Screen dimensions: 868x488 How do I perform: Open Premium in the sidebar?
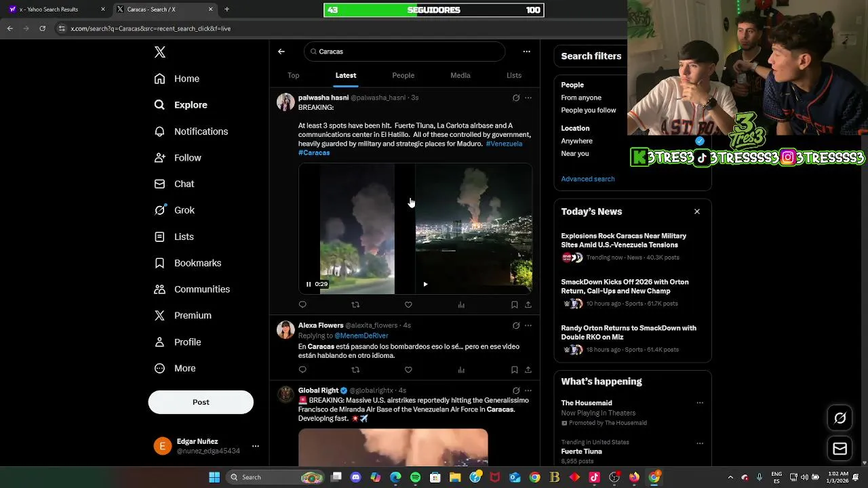[x=183, y=315]
